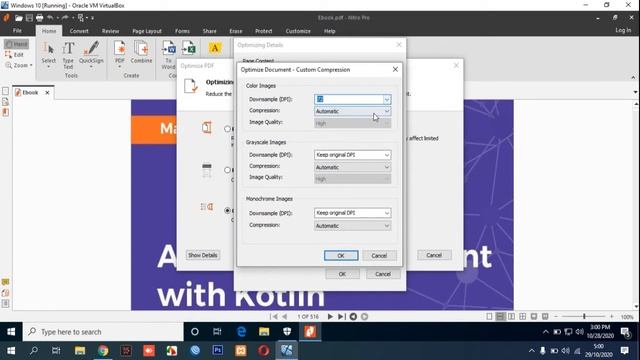640x360 pixels.
Task: Pick the Select tool icon
Action: click(49, 49)
